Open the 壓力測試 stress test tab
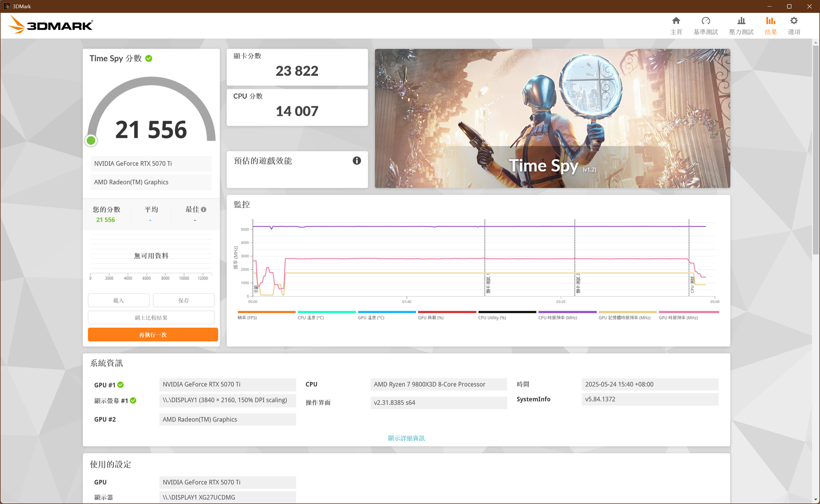This screenshot has height=504, width=820. pos(741,26)
